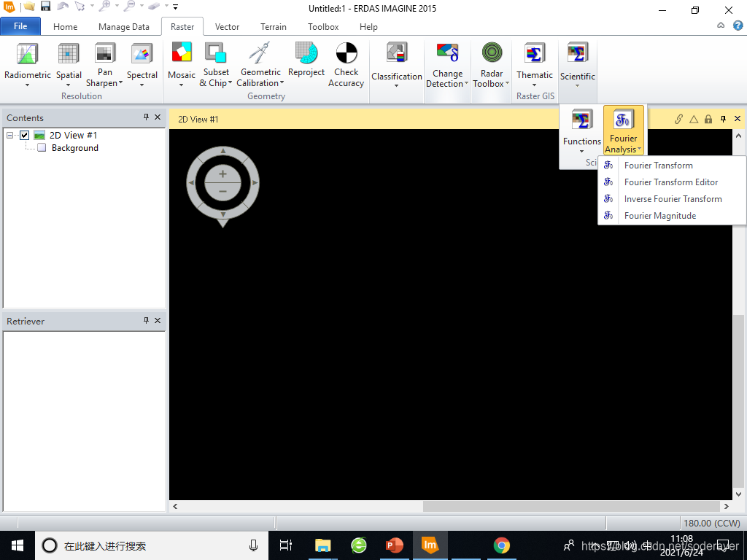Open the File menu
Image resolution: width=747 pixels, height=560 pixels.
[20, 26]
